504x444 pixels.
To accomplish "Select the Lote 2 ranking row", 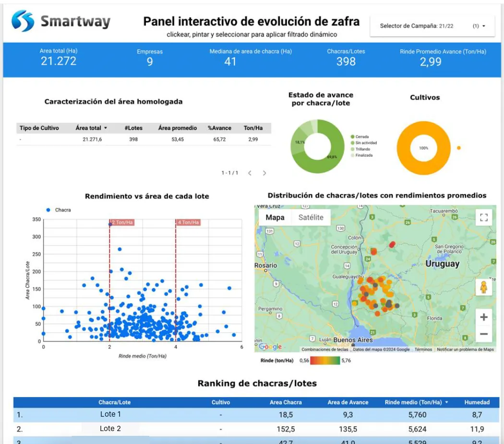I will click(256, 429).
